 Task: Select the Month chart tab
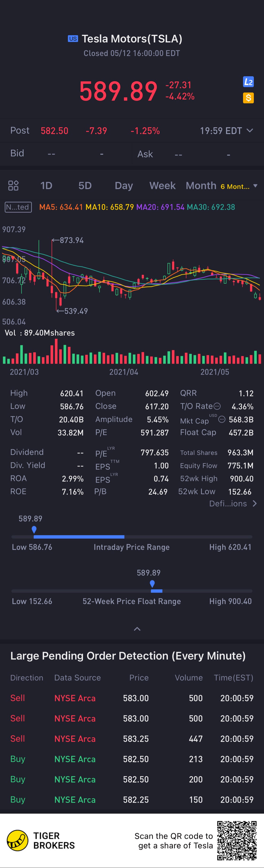(201, 186)
